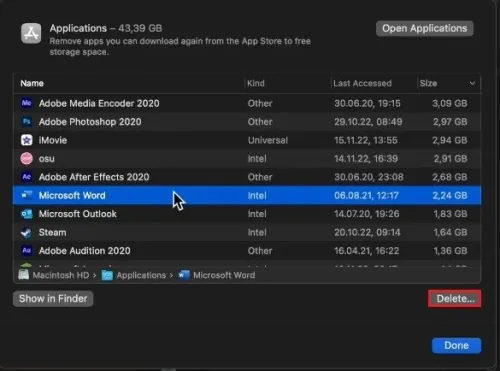Select the Steam row
The image size is (500, 371).
click(x=247, y=232)
